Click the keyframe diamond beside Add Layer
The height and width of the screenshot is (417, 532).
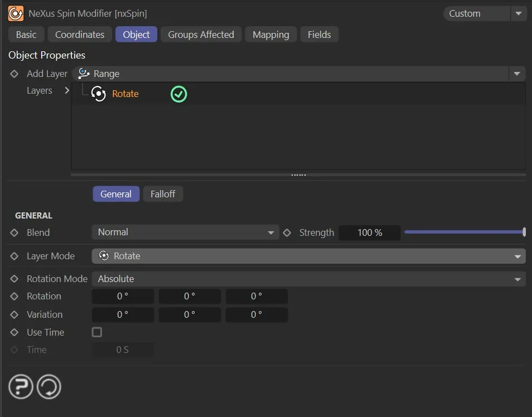14,74
